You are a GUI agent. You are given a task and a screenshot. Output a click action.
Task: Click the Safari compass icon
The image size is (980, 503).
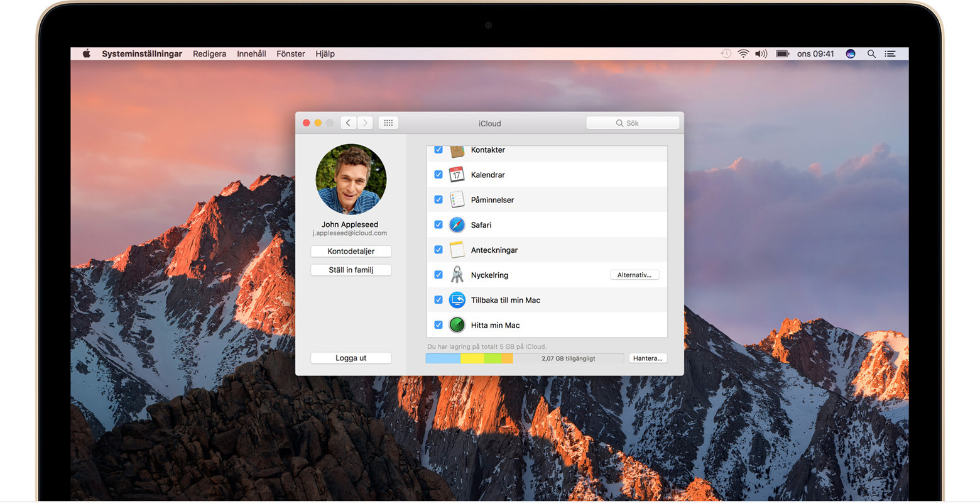tap(457, 224)
